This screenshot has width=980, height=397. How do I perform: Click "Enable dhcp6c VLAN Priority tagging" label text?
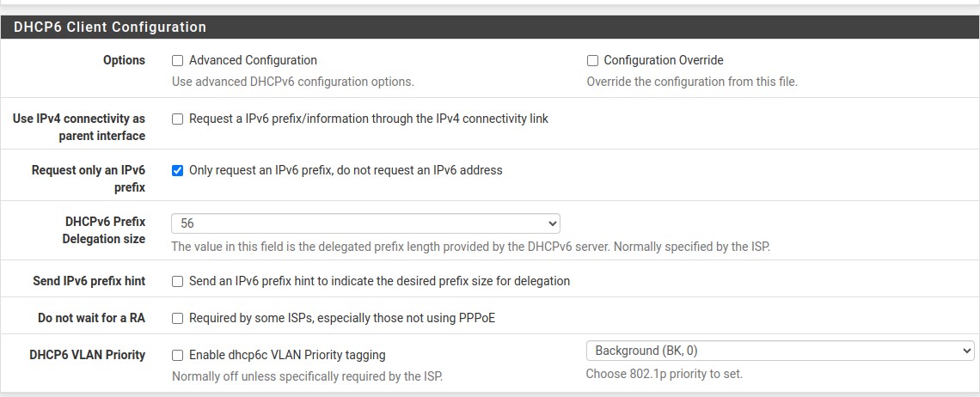tap(287, 355)
